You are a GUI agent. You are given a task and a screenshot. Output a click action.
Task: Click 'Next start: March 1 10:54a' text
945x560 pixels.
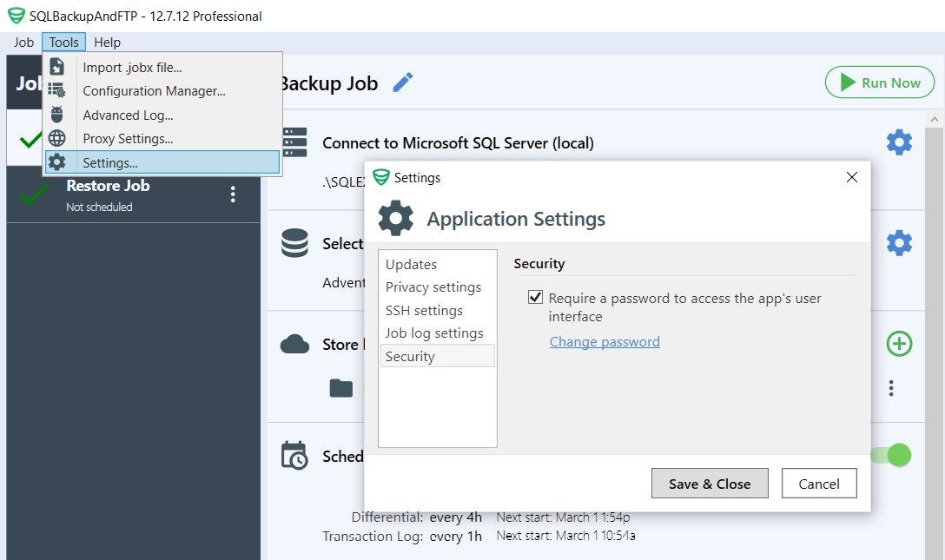[x=566, y=536]
